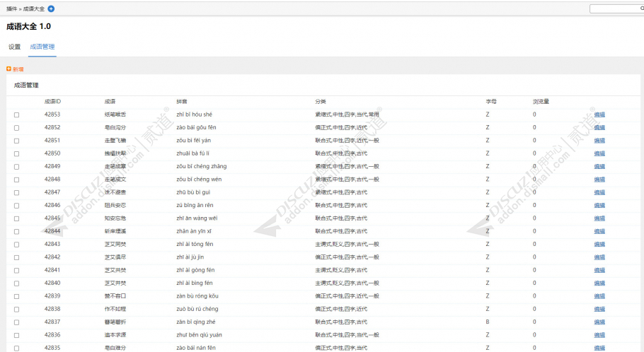Focus the search input at the top right
Screen dimensions: 644x352
(x=615, y=8)
